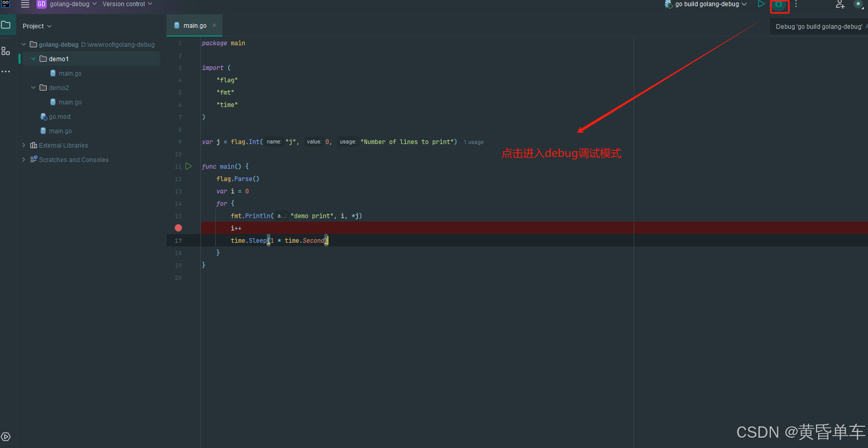
Task: Open the Project tool window folder icon
Action: coord(6,25)
